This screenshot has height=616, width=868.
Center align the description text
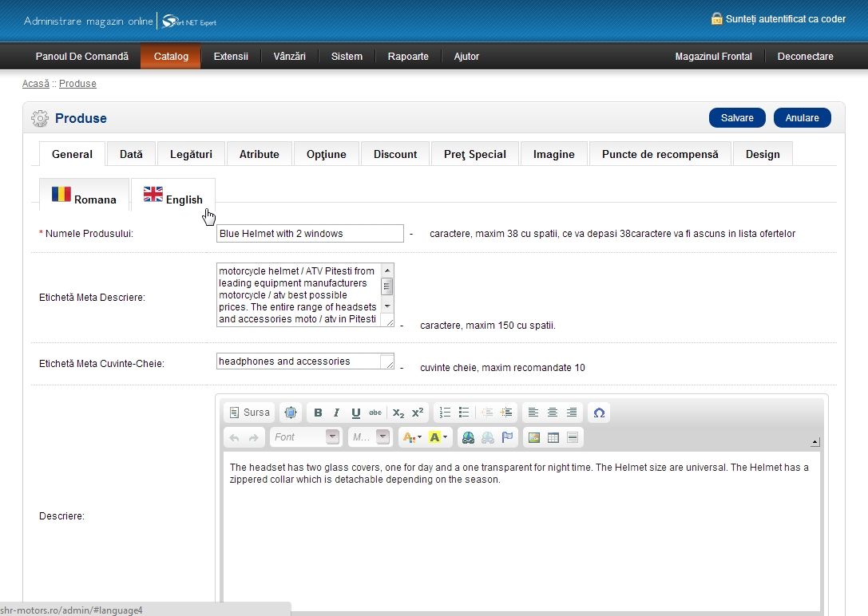553,413
